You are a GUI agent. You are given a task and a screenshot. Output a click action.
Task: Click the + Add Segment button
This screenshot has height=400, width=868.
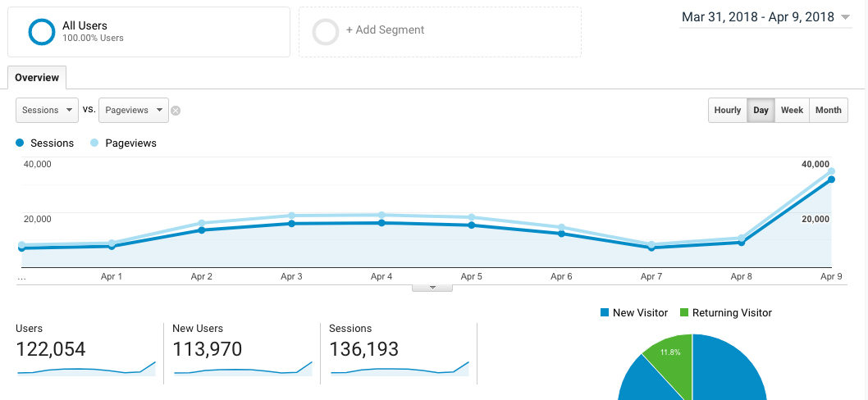[x=385, y=30]
